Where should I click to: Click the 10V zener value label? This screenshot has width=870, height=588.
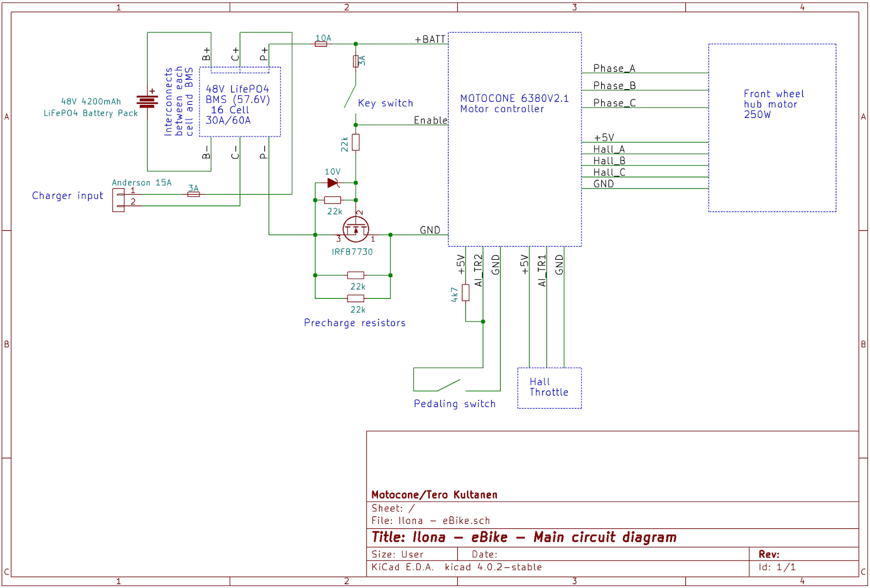click(333, 171)
